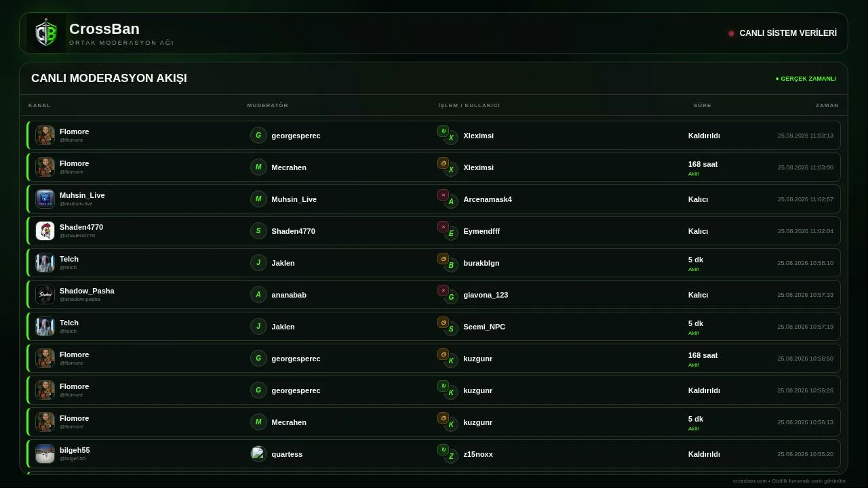
Task: Click quartess moderator profile picture
Action: coord(258,453)
